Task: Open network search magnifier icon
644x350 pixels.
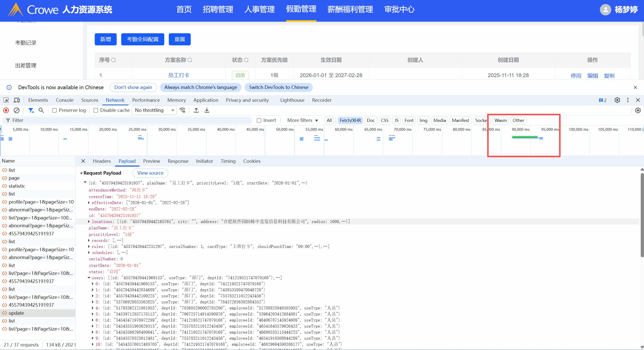Action: 41,110
